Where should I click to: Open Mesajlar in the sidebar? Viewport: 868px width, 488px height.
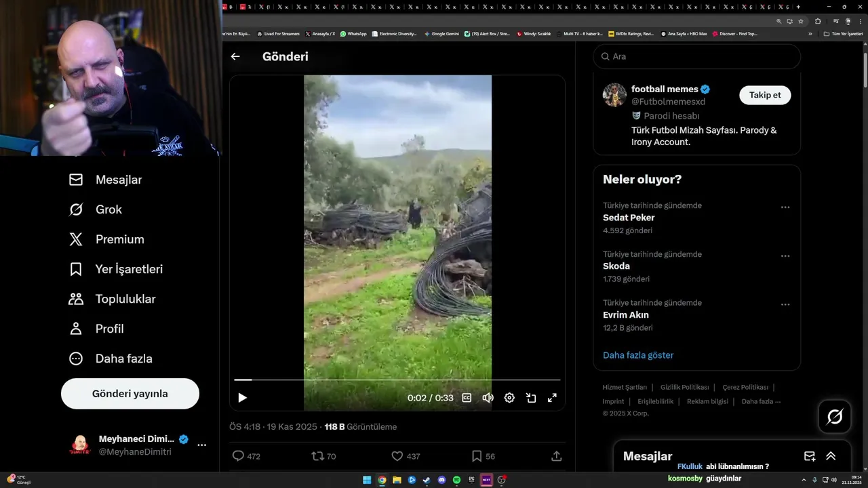[105, 180]
